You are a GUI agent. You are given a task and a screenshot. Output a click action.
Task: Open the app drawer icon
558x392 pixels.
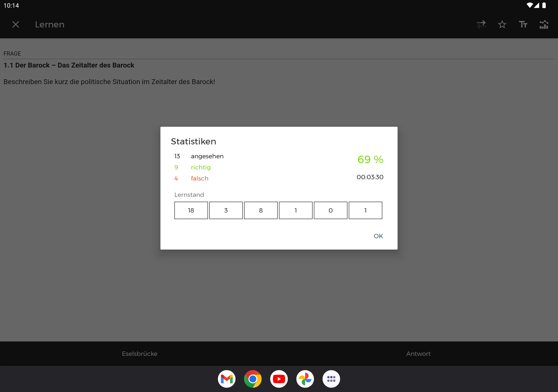(331, 379)
